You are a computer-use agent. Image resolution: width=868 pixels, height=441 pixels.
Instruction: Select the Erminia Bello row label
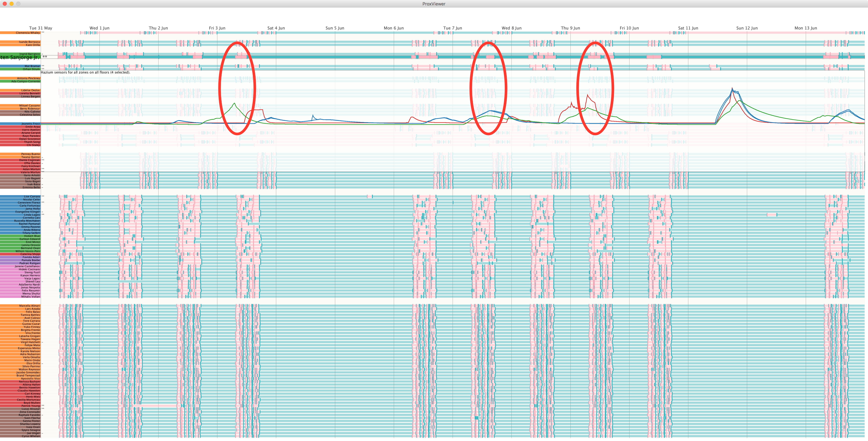tap(20, 187)
